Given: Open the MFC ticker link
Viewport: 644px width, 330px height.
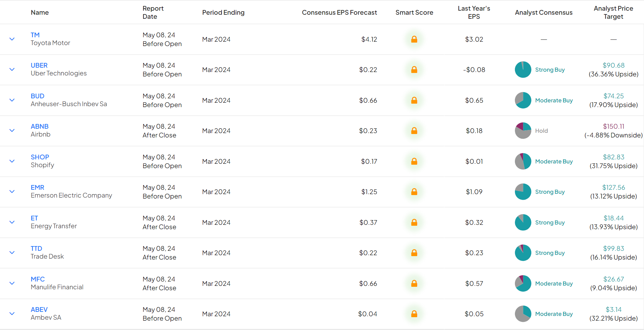Looking at the screenshot, I should (38, 279).
